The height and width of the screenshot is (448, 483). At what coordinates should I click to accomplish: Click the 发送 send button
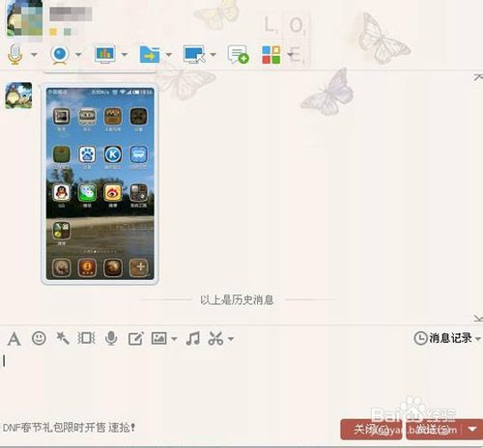pos(434,430)
